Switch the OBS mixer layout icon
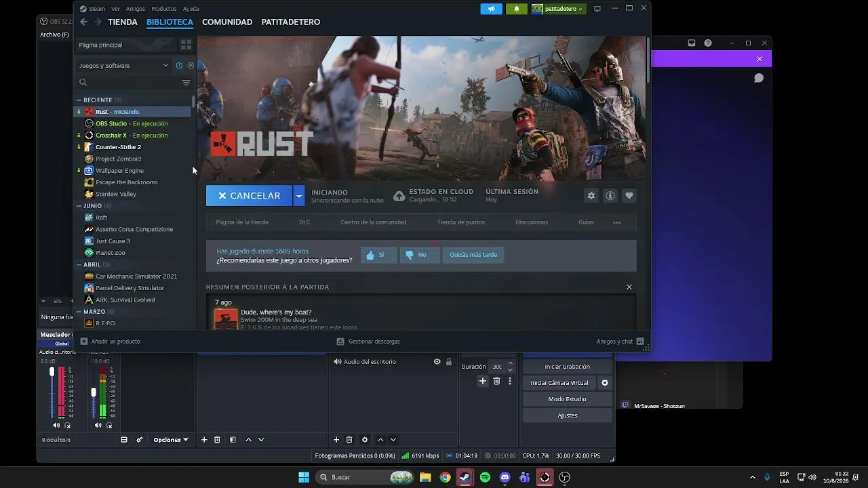Viewport: 868px width, 488px height. 124,440
